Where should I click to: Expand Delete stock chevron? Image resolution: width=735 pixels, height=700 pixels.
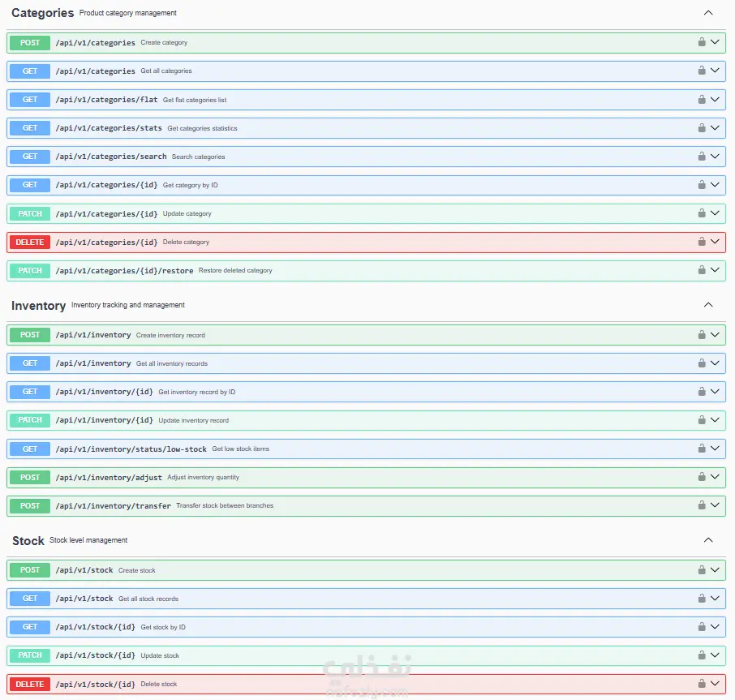coord(715,683)
